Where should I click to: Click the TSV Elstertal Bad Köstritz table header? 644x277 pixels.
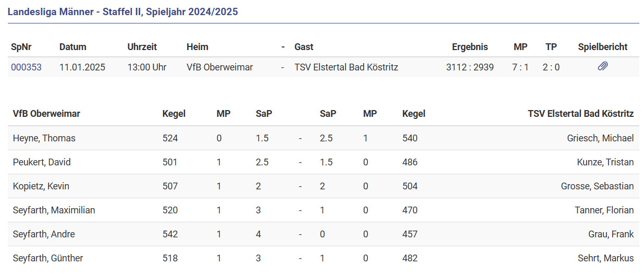coord(580,114)
